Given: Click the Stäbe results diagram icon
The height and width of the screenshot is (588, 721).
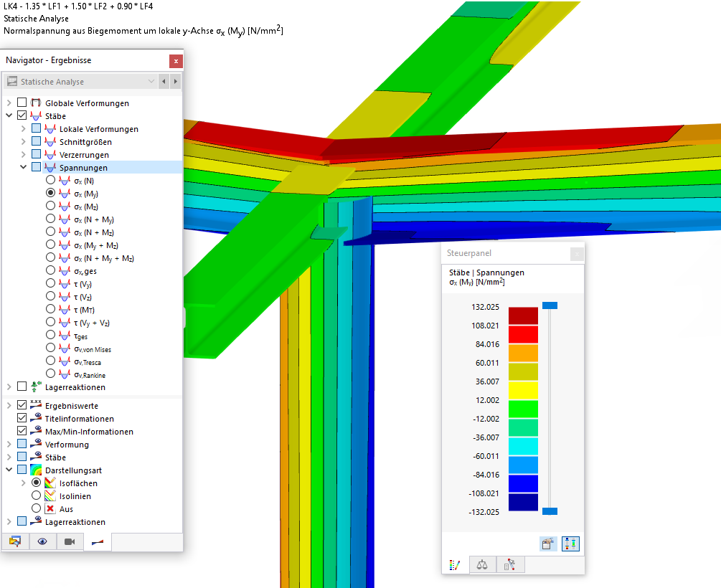Looking at the screenshot, I should pyautogui.click(x=36, y=116).
